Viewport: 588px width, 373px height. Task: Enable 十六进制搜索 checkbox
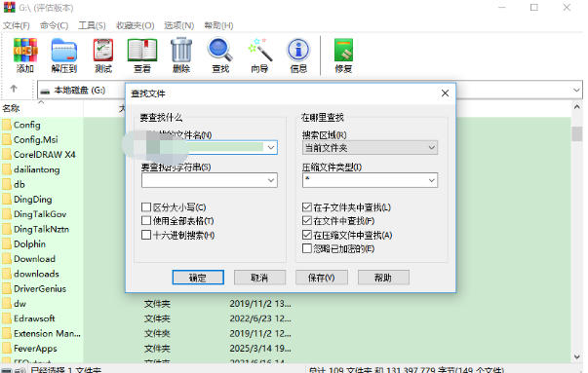coord(146,235)
